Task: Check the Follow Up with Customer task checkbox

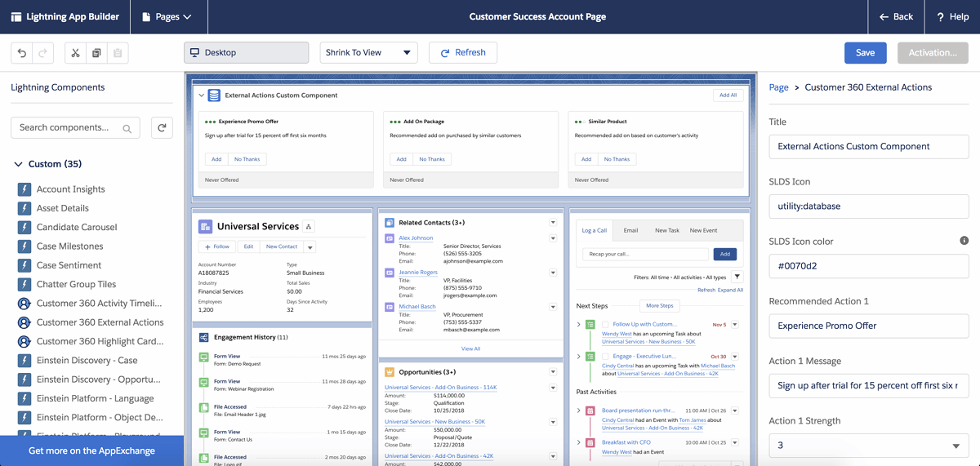Action: 605,325
